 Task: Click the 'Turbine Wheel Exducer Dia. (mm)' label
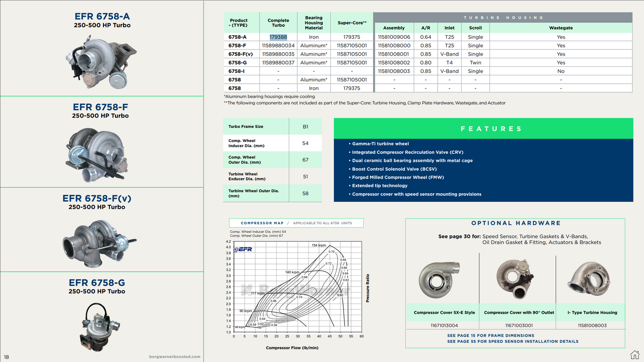pos(247,176)
